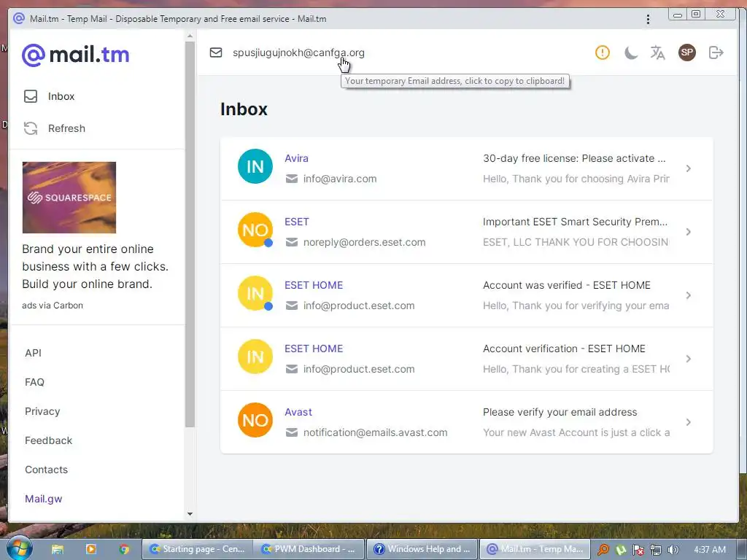This screenshot has height=560, width=747.
Task: Copy the spusjiugujnokh@canfga.org address
Action: (298, 52)
